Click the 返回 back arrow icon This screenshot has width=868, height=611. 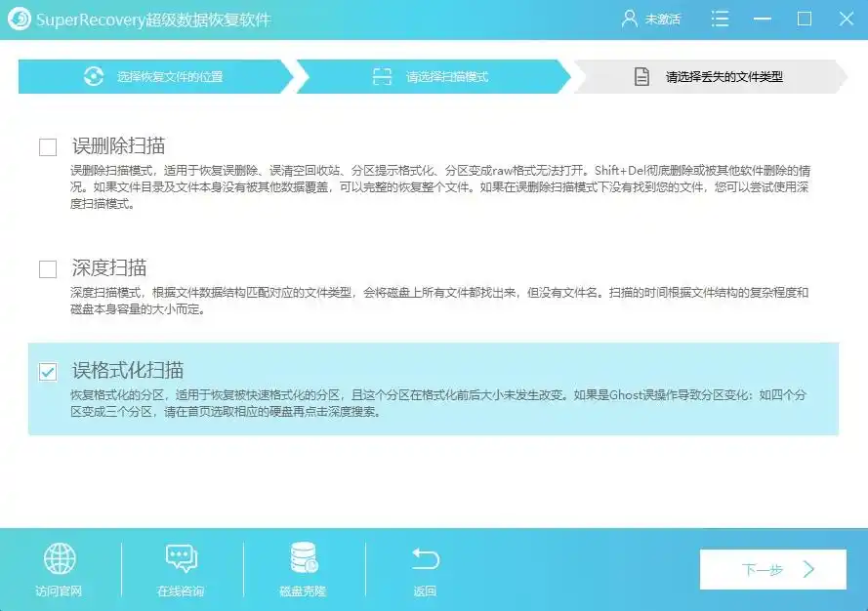(x=424, y=559)
